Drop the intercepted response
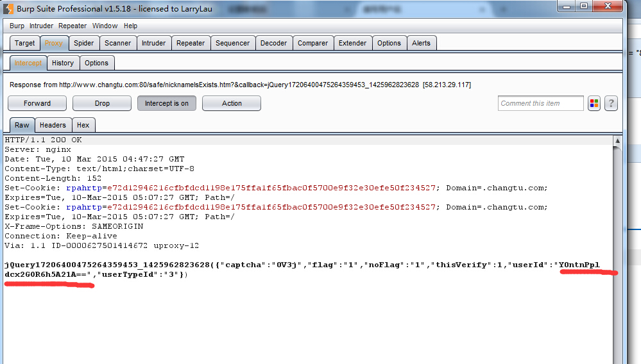The height and width of the screenshot is (364, 641). 102,103
